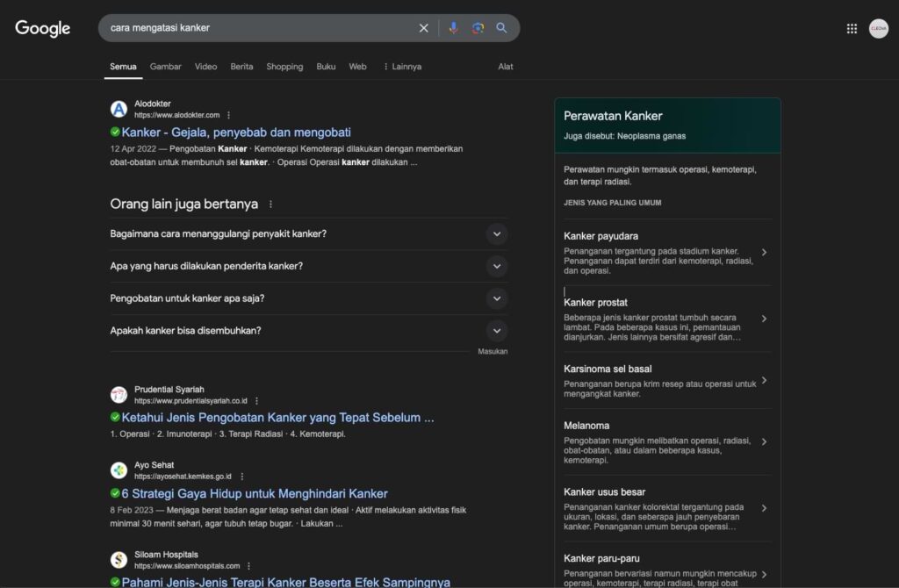The width and height of the screenshot is (899, 588).
Task: Open Karsinoma sel basal chevron arrow
Action: click(764, 380)
